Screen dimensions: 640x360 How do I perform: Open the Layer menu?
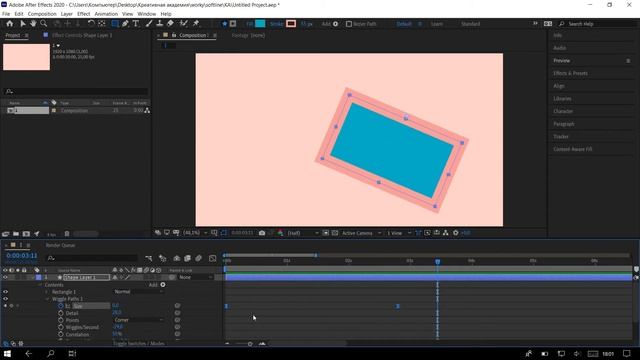67,14
